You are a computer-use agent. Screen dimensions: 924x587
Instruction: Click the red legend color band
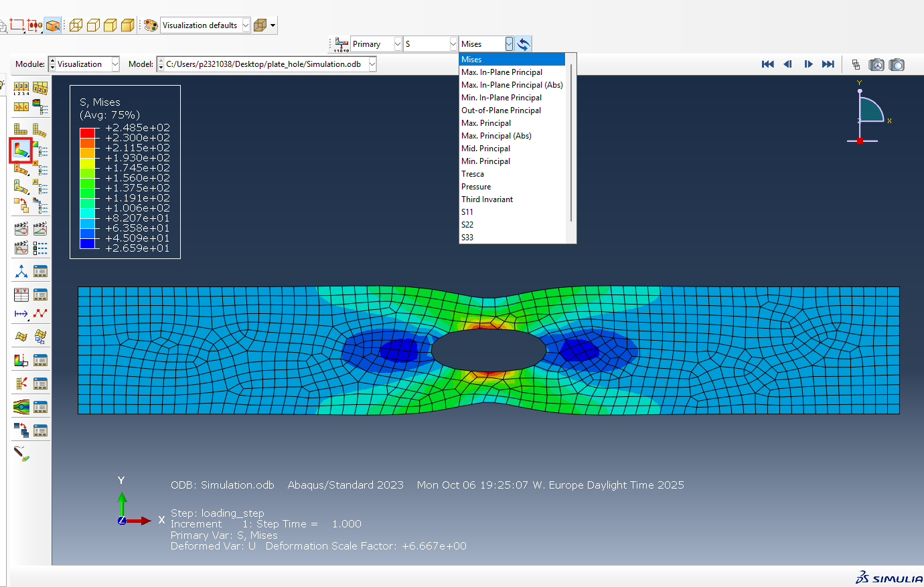(x=87, y=133)
